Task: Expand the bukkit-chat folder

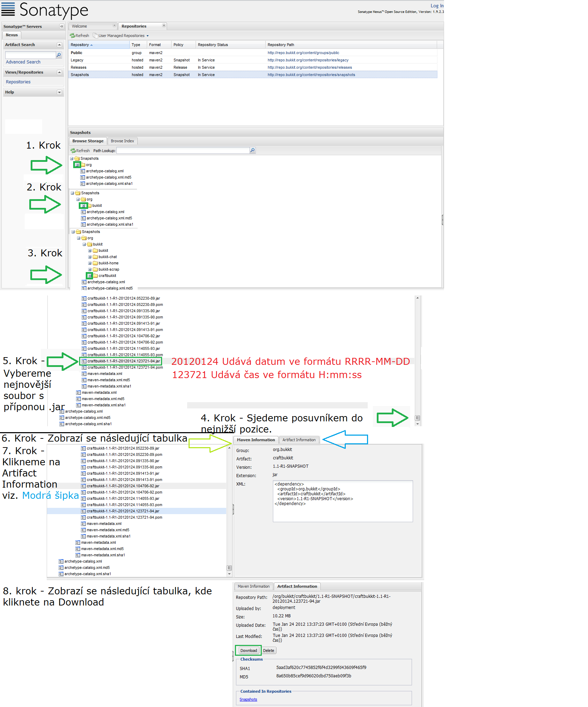Action: tap(90, 257)
